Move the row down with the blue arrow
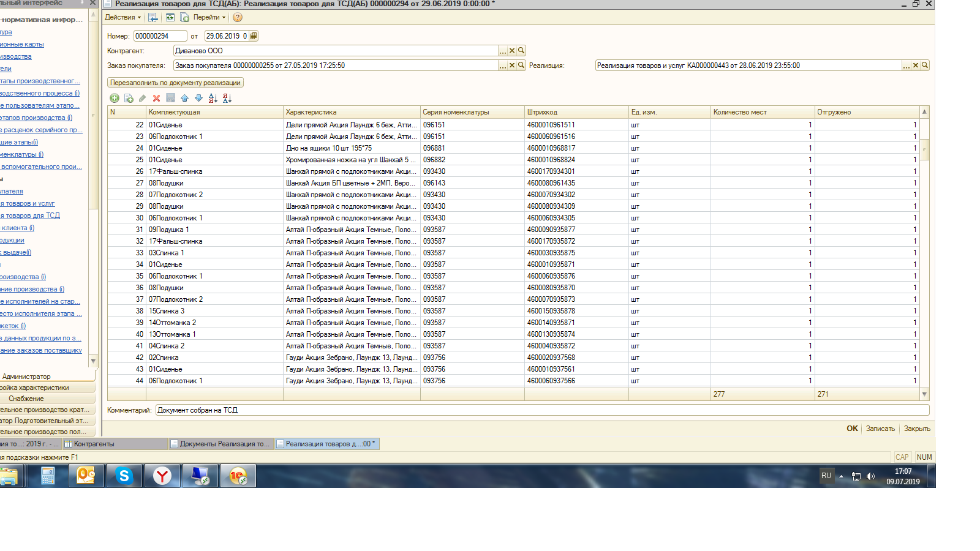This screenshot has width=980, height=551. pyautogui.click(x=198, y=98)
